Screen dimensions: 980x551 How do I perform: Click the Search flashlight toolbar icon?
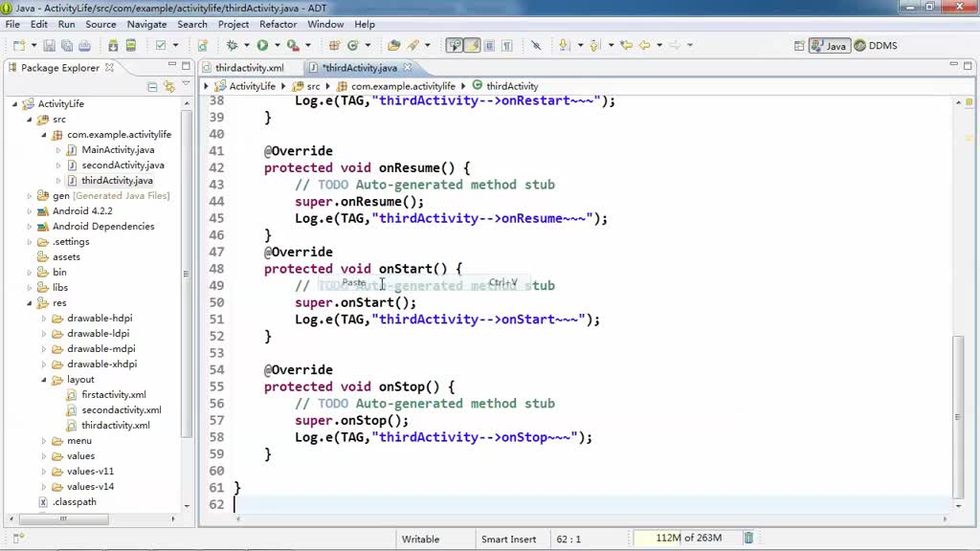click(413, 46)
